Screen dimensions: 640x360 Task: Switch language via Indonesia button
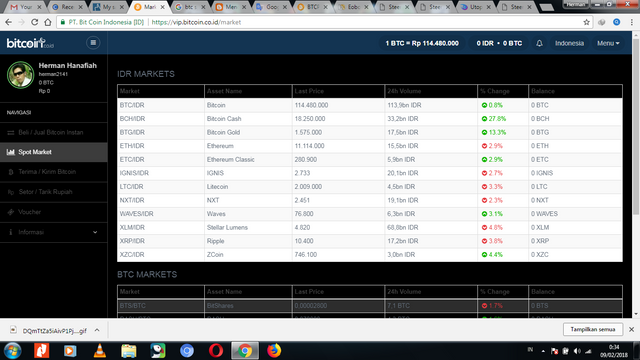(x=569, y=43)
